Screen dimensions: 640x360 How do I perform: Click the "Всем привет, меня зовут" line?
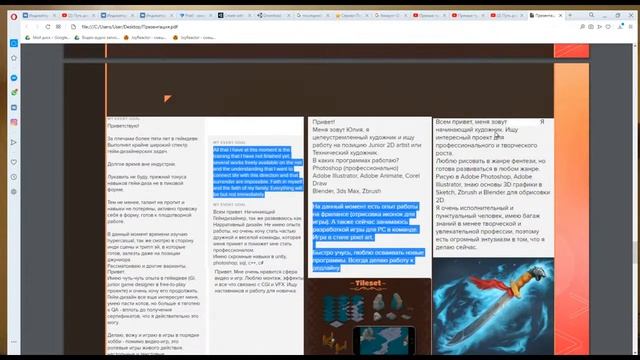(x=471, y=122)
